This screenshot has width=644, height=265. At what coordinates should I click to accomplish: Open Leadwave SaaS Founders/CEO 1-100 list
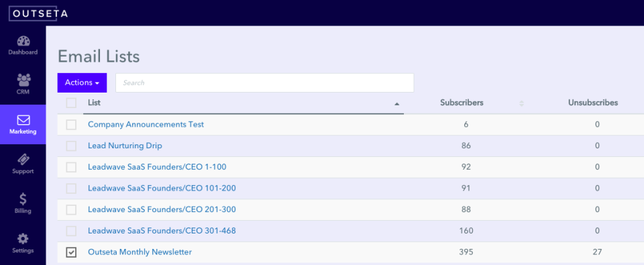click(x=157, y=167)
